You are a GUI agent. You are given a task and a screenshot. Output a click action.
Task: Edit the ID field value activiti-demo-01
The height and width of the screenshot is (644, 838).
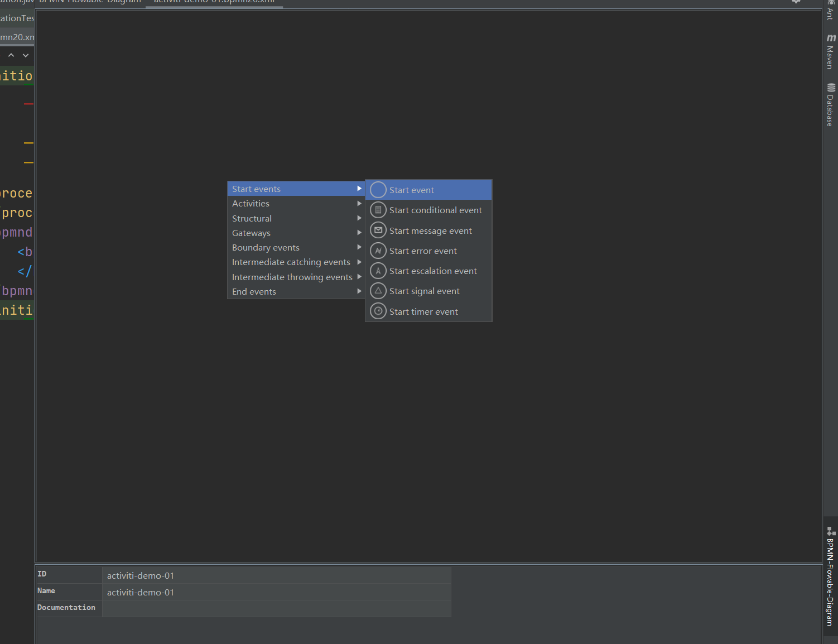point(277,575)
